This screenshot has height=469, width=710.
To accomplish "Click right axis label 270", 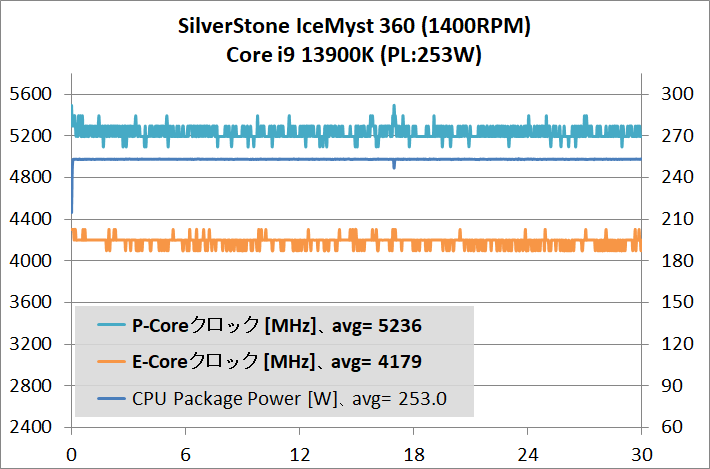I will coord(677,135).
